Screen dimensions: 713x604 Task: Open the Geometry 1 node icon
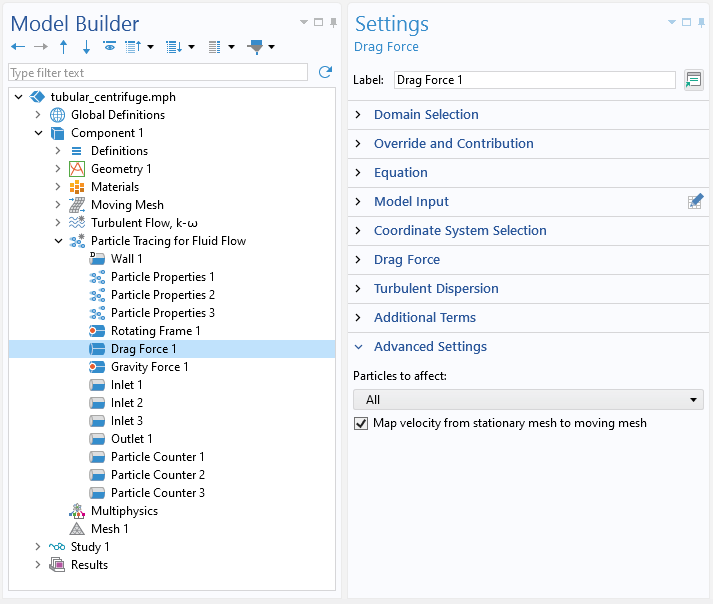[77, 169]
